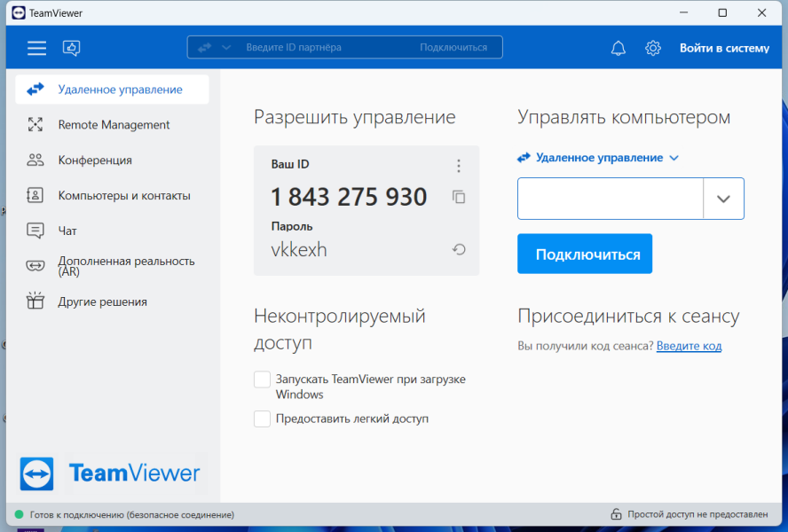The width and height of the screenshot is (788, 532).
Task: Expand the connection type arrow in the header search
Action: click(x=226, y=47)
